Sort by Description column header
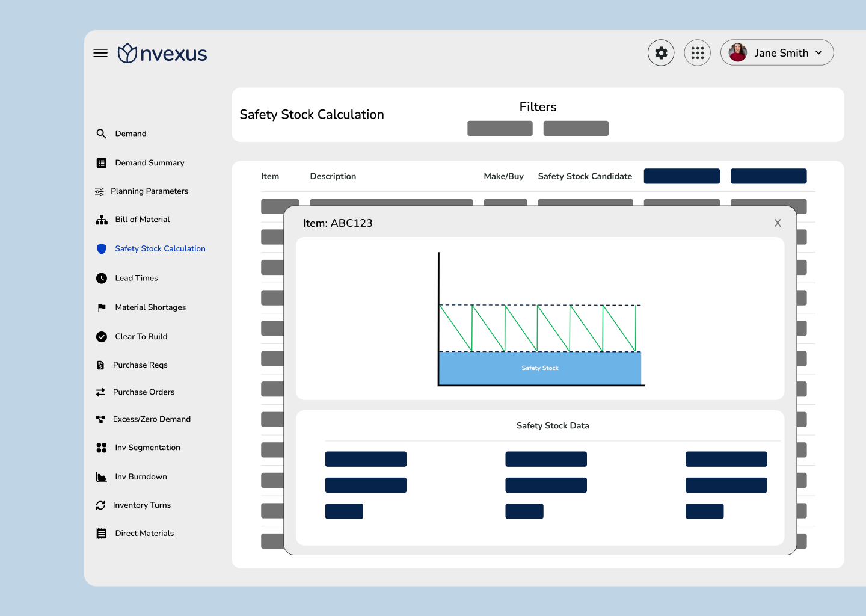This screenshot has width=866, height=616. 333,176
